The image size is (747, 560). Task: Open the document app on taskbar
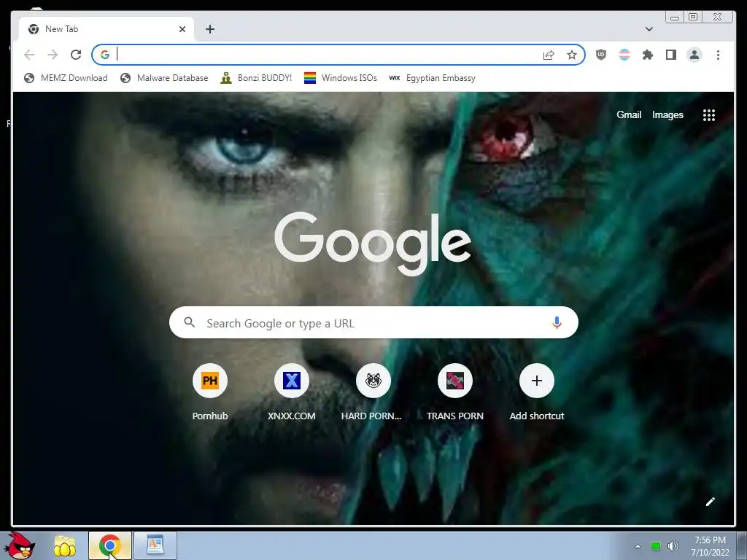pos(155,545)
